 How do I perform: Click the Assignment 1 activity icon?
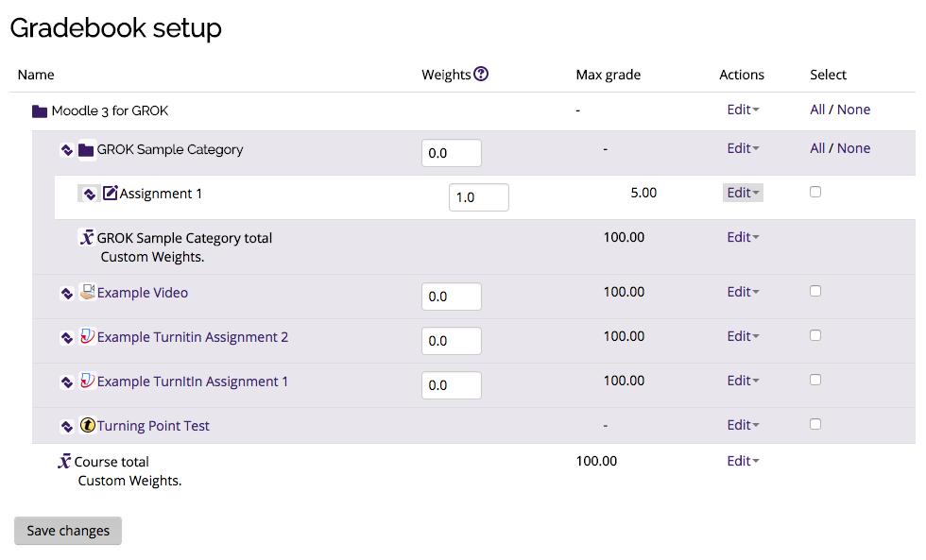110,193
